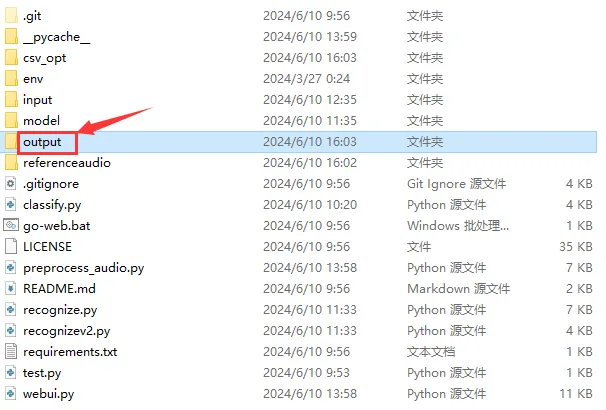Select the model folder name
Image resolution: width=606 pixels, height=410 pixels.
[41, 121]
